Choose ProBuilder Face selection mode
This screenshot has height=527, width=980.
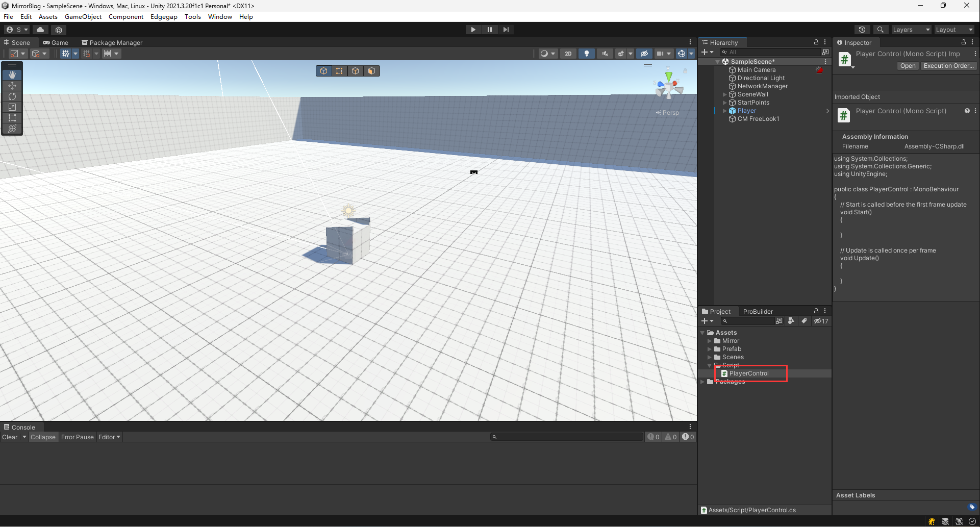(x=371, y=71)
